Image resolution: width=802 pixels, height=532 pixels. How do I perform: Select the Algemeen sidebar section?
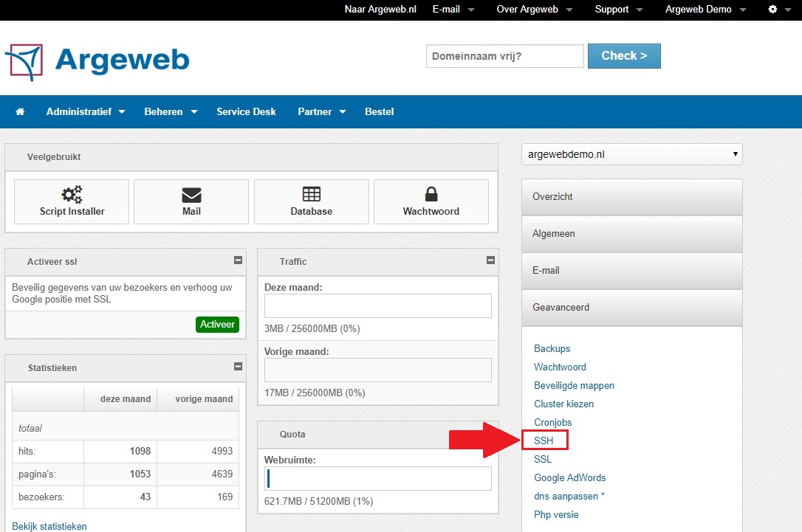pos(631,234)
